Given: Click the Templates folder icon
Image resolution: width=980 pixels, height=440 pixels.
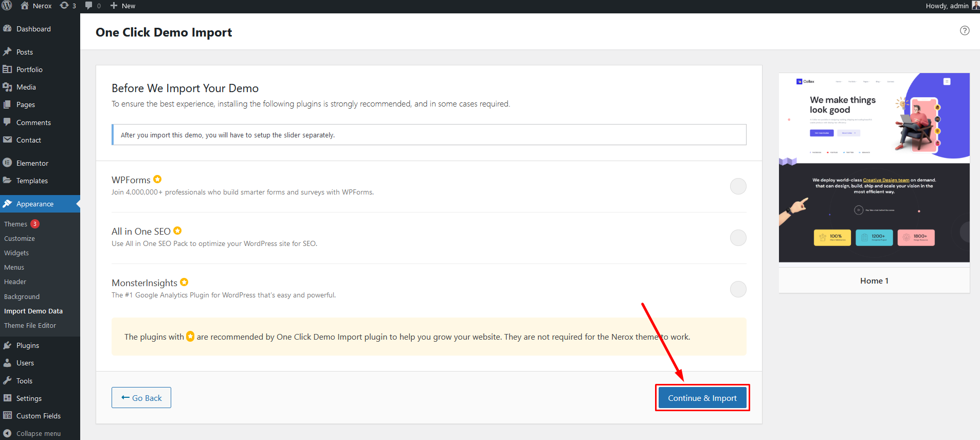Looking at the screenshot, I should [x=7, y=181].
